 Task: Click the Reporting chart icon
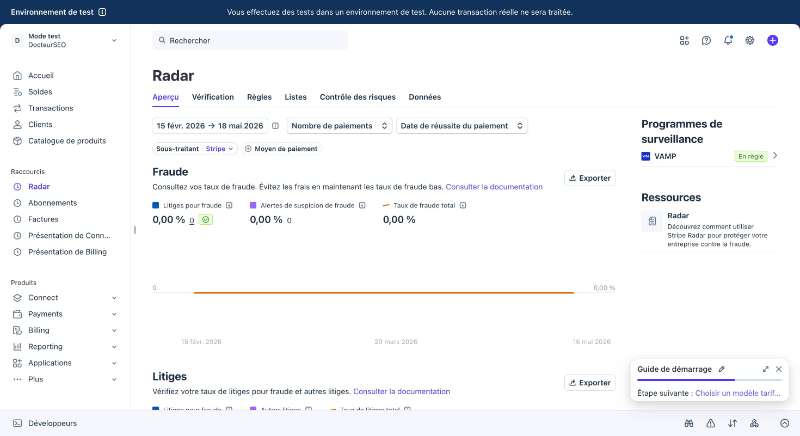tap(17, 347)
